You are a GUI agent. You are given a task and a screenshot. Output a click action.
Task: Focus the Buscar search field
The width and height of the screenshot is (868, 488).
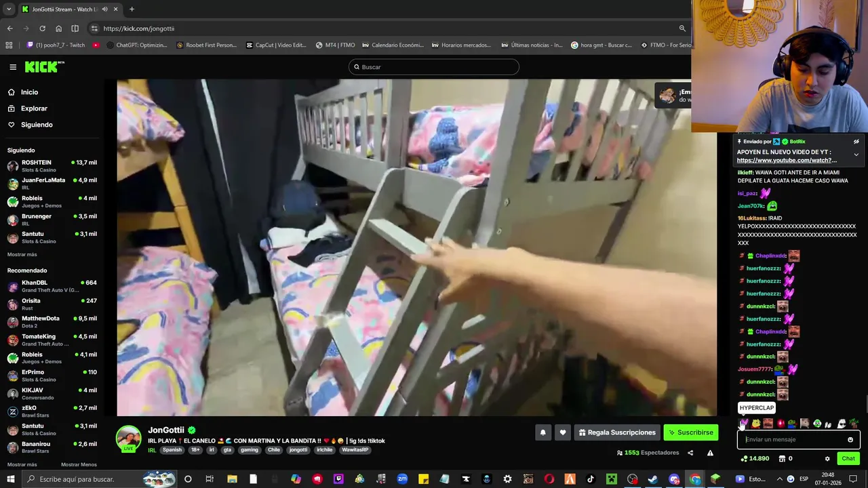point(434,67)
